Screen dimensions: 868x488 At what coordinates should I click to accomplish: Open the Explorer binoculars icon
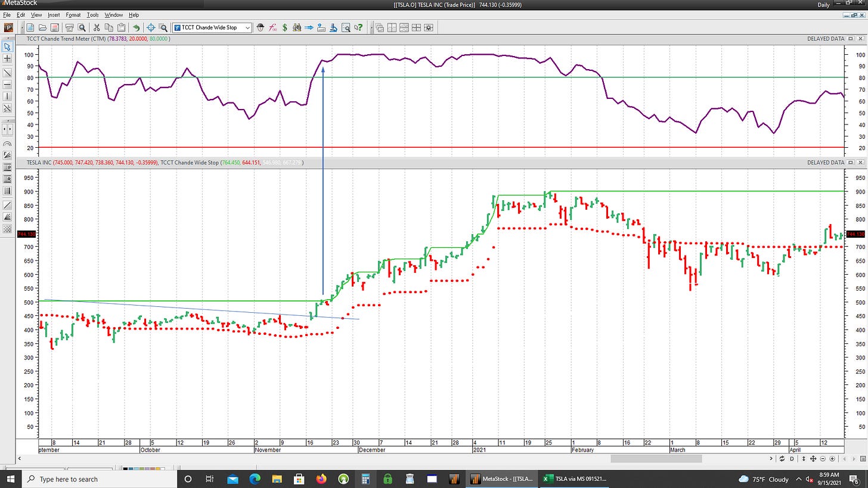[x=296, y=27]
